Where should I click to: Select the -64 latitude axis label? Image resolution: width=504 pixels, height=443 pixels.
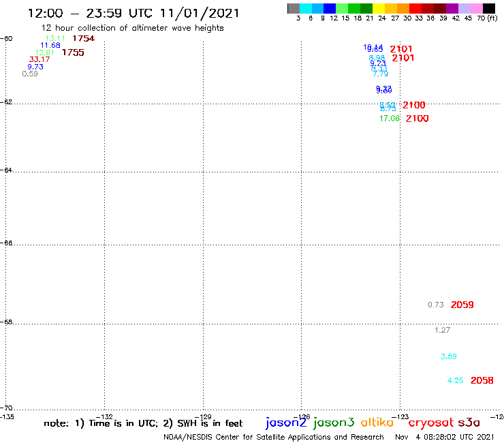pyautogui.click(x=6, y=170)
